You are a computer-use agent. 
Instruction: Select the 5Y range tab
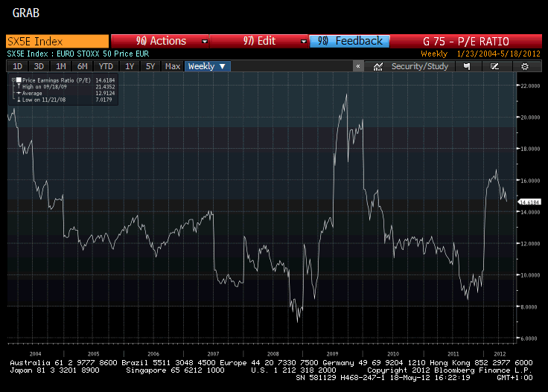(x=150, y=66)
